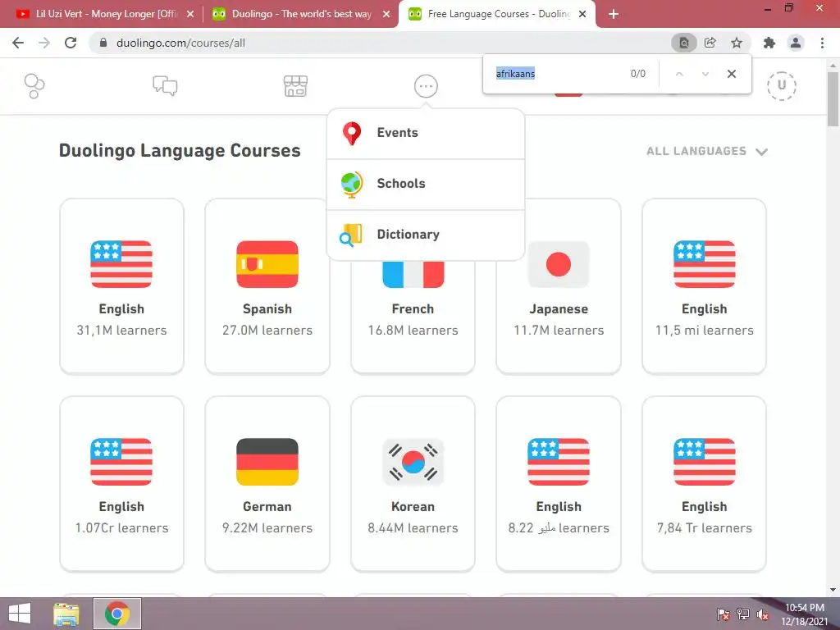
Task: Close the Duolingo world's best way tab
Action: pos(386,15)
